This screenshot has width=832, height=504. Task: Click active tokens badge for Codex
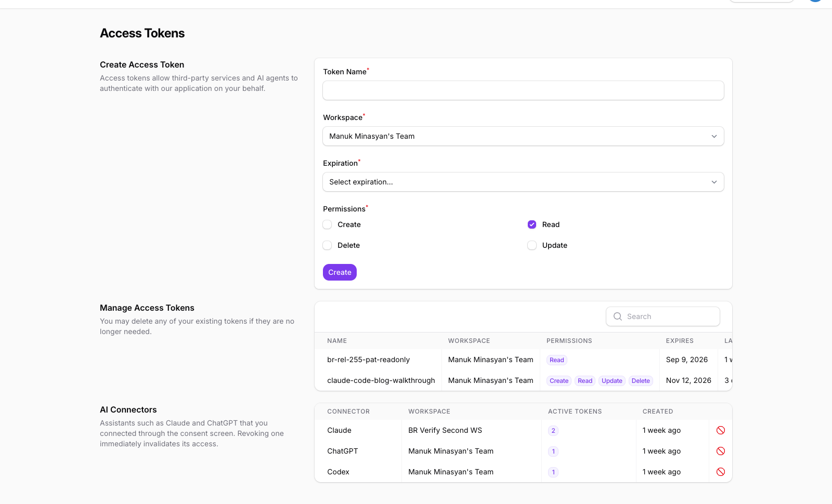[553, 472]
